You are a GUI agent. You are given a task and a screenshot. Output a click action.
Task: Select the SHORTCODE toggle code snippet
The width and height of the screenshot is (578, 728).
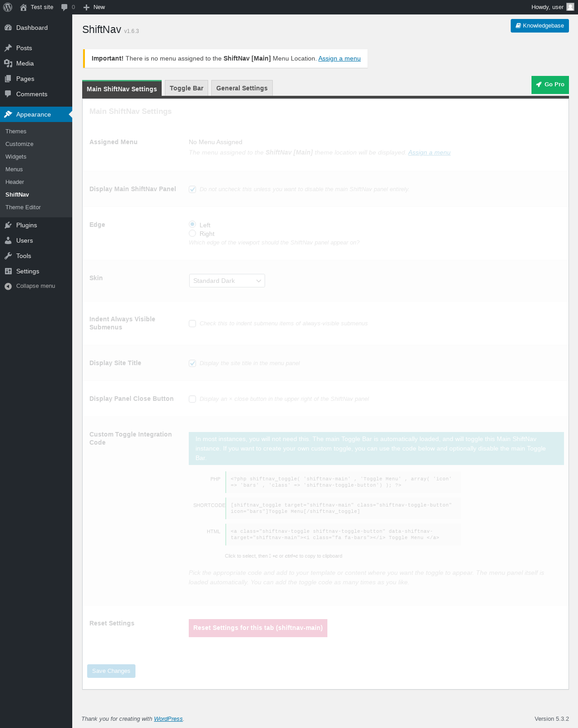point(343,508)
